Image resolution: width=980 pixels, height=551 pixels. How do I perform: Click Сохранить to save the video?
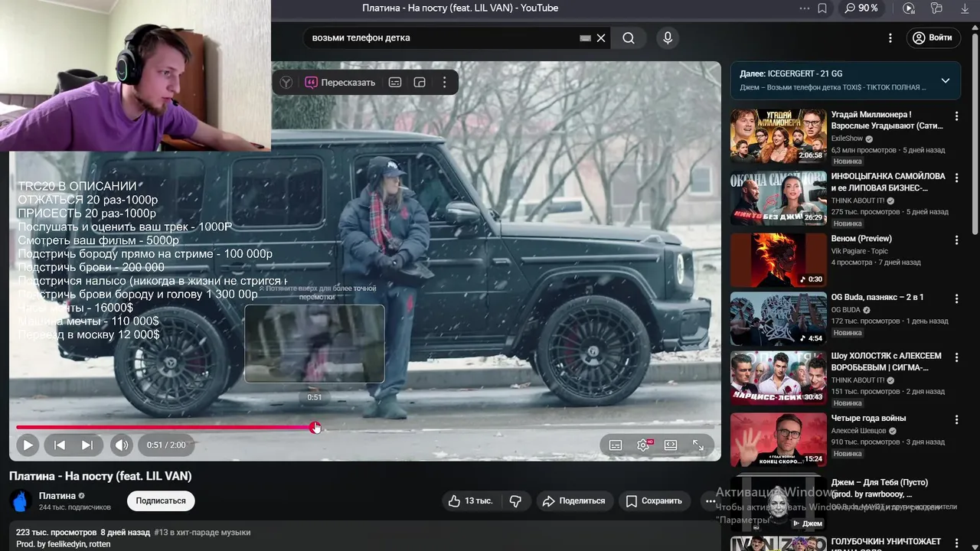click(654, 501)
